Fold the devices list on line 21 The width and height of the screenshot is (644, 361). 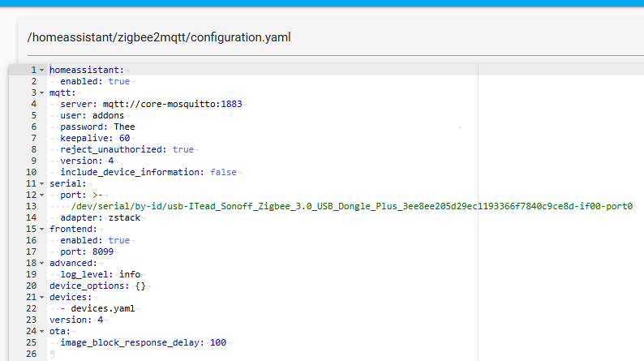[x=42, y=298]
